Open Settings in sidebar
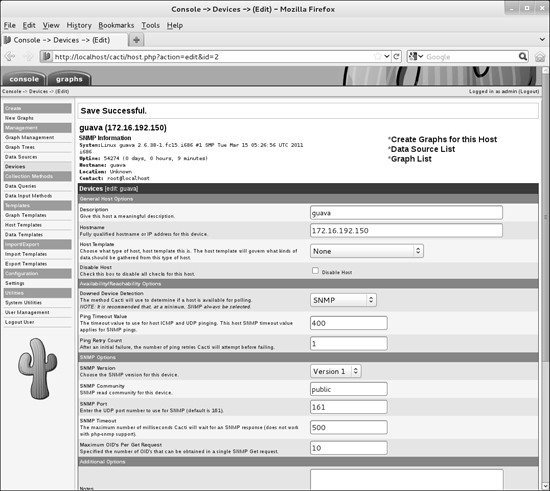Image resolution: width=550 pixels, height=491 pixels. tap(15, 283)
